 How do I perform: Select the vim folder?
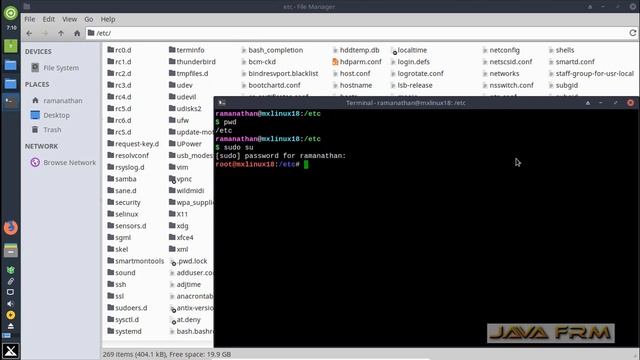[x=178, y=167]
